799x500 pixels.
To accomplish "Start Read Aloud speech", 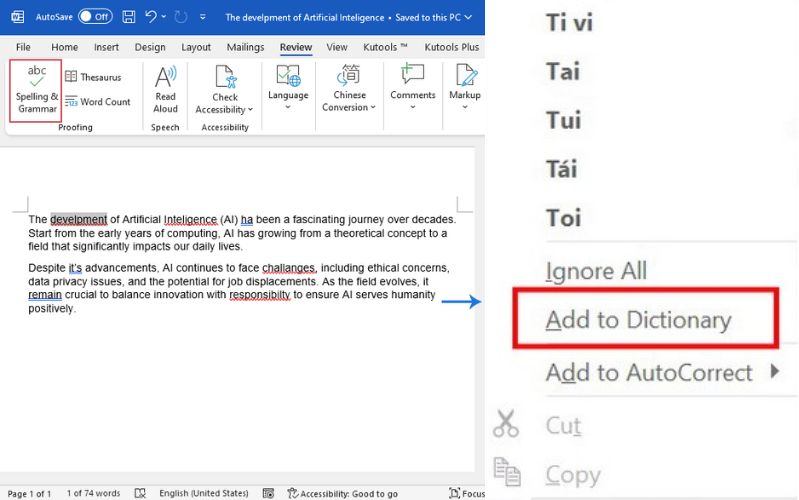I will coord(166,90).
